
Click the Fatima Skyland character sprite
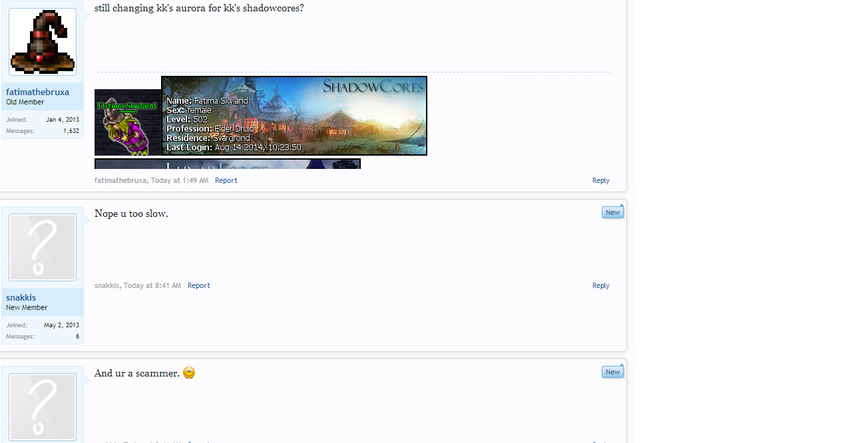[x=128, y=122]
